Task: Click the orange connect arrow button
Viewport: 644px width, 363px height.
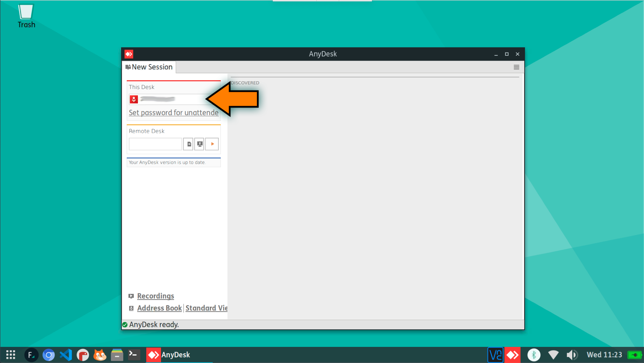Action: coord(212,144)
